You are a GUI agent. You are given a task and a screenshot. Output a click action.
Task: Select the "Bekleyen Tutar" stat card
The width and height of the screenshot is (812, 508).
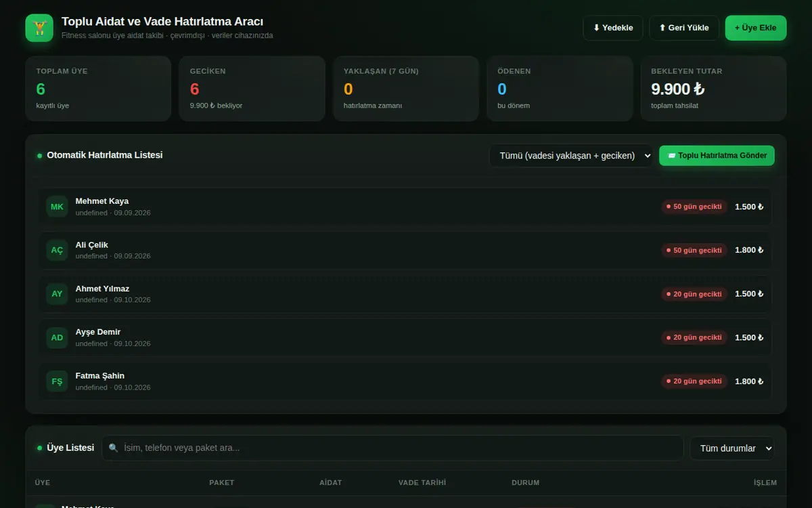tap(713, 89)
